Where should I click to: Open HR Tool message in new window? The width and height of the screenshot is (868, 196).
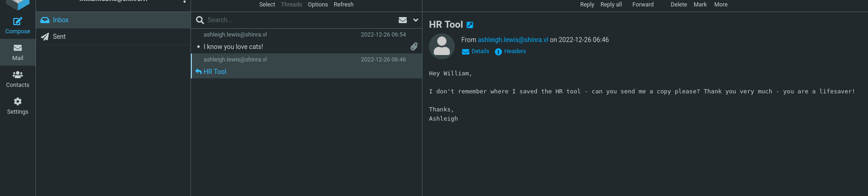(470, 25)
